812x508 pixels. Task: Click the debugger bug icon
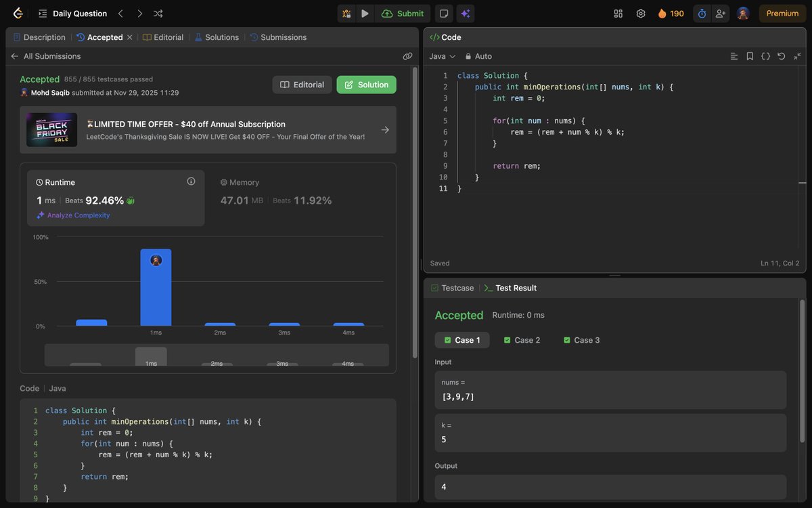(346, 14)
